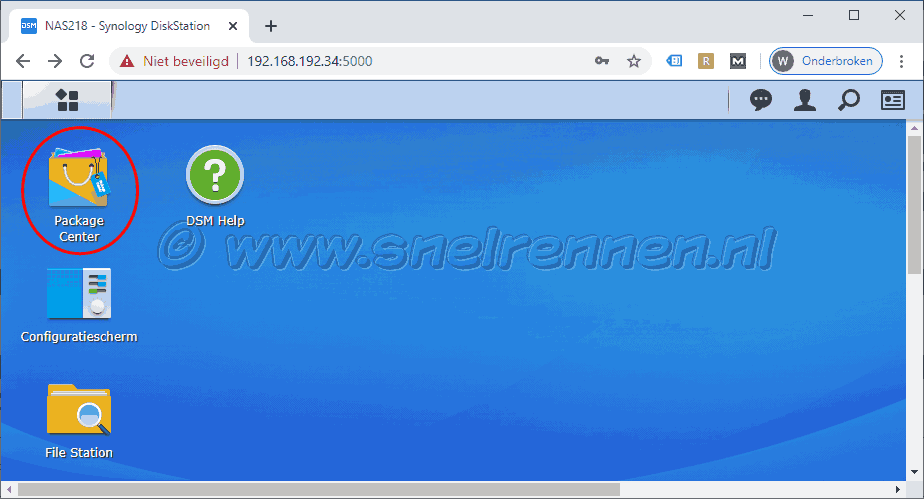This screenshot has height=499, width=924.
Task: Click the scroll right arrow
Action: pos(897,490)
